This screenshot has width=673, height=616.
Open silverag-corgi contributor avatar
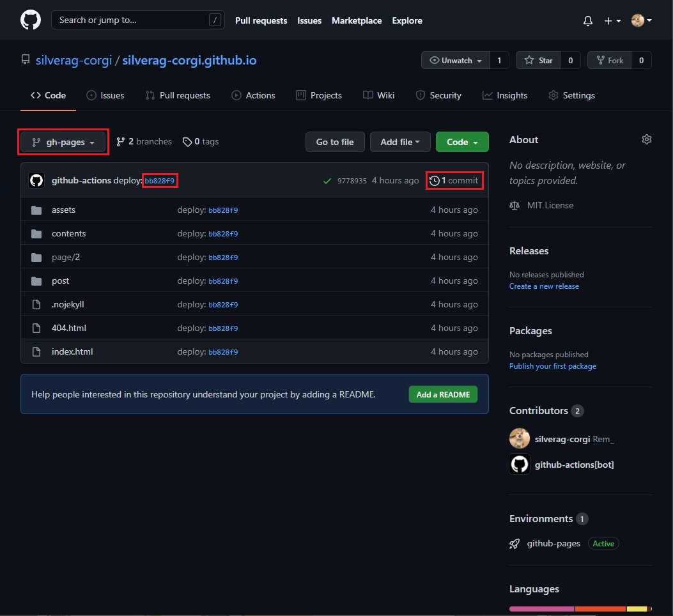click(520, 438)
